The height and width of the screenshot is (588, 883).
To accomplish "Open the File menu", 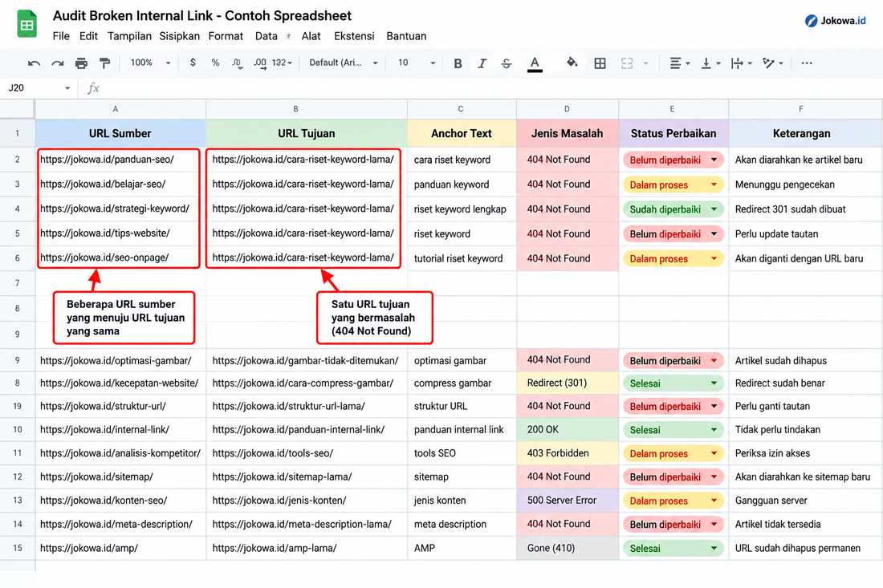I will coord(61,36).
